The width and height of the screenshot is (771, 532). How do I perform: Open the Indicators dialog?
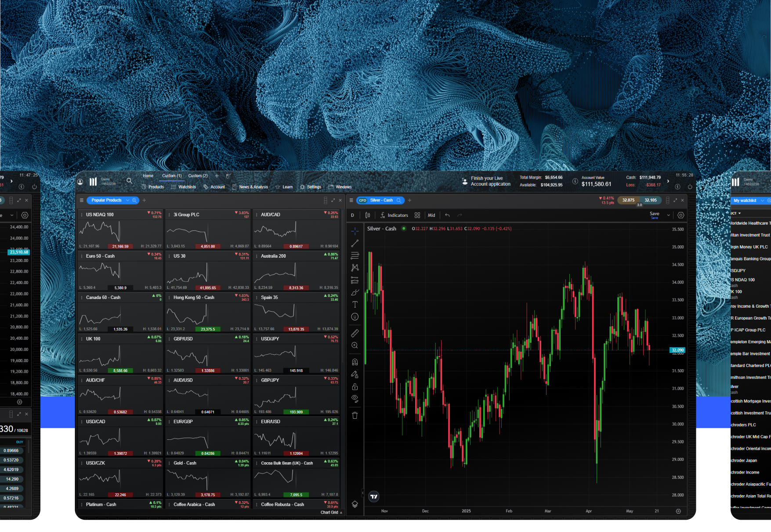(x=394, y=215)
